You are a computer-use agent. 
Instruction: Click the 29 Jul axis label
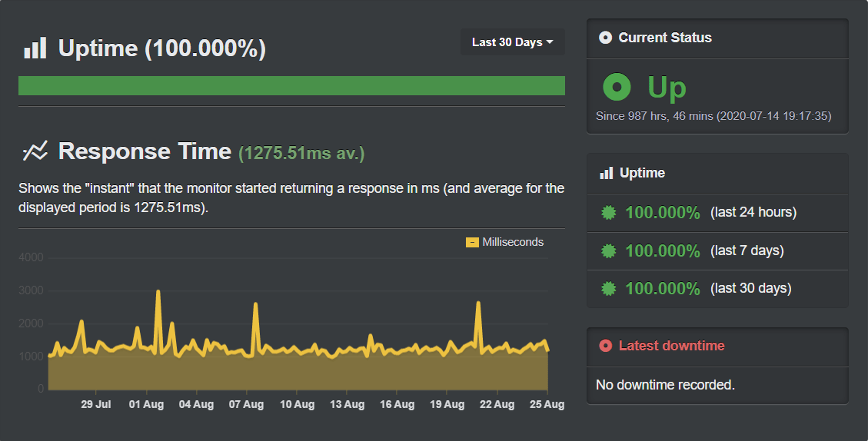click(x=96, y=404)
